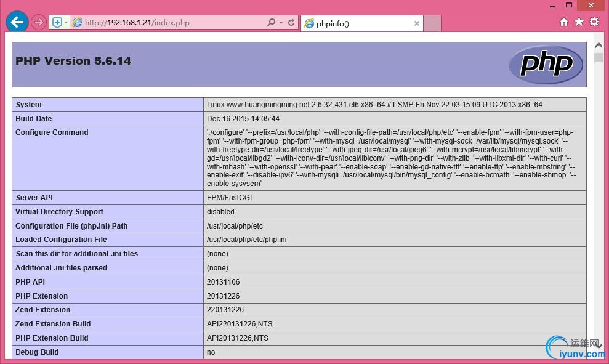Viewport: 609px width, 364px height.
Task: Click the API220131226,NTS value
Action: [x=240, y=323]
